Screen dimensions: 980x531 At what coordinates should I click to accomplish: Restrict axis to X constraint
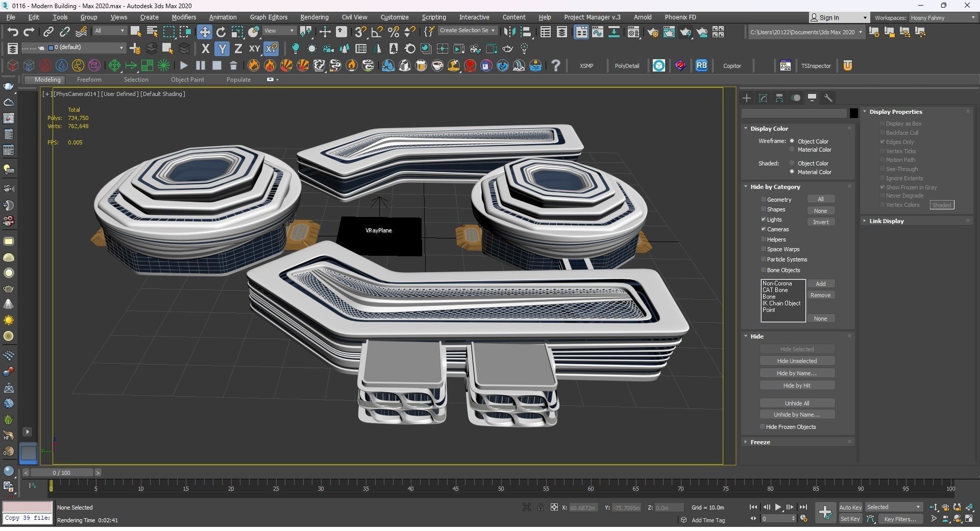point(205,49)
